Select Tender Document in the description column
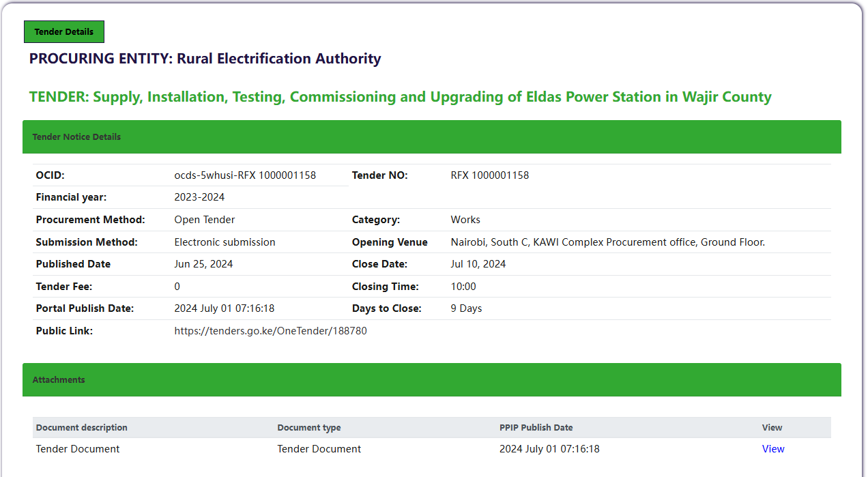The height and width of the screenshot is (477, 868). point(78,449)
